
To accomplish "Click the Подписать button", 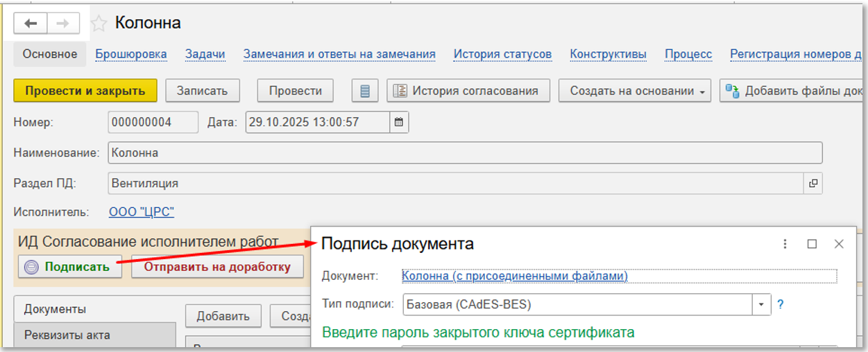I will pyautogui.click(x=69, y=267).
